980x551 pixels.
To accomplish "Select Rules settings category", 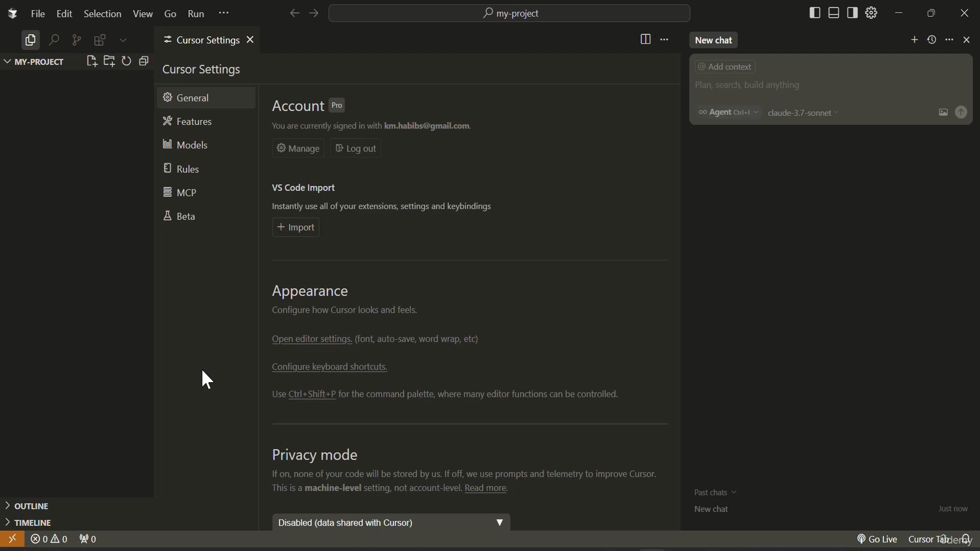I will click(x=206, y=169).
